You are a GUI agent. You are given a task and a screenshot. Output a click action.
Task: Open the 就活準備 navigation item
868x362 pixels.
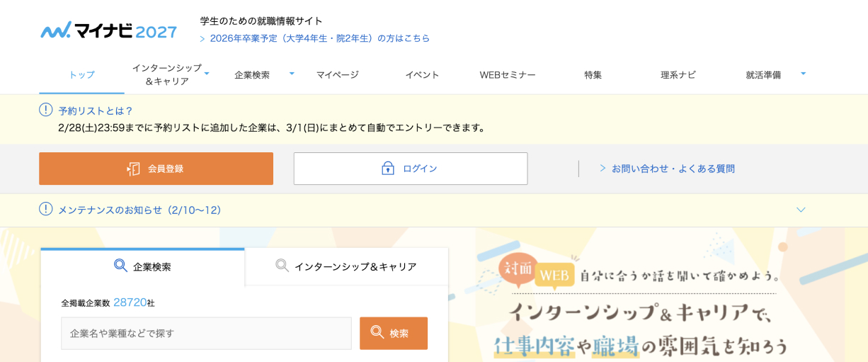763,75
